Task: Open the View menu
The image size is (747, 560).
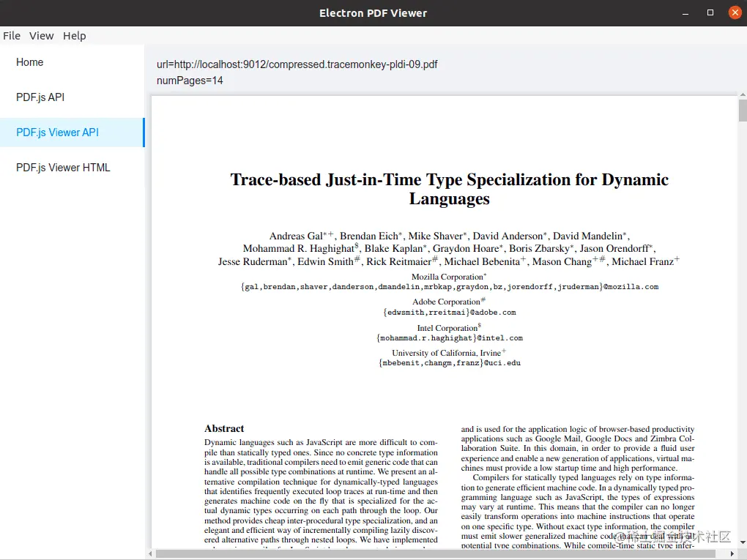Action: point(42,36)
